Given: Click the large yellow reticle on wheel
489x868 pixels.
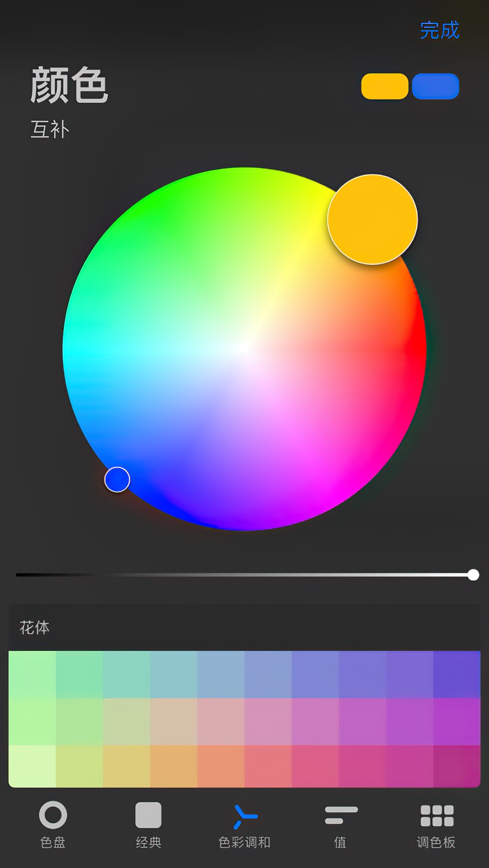Looking at the screenshot, I should 372,219.
